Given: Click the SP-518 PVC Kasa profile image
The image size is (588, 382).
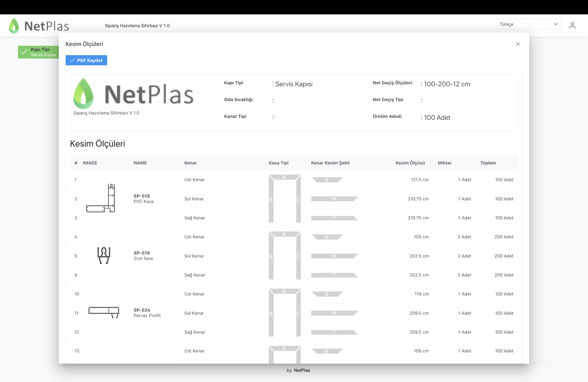Looking at the screenshot, I should [101, 198].
